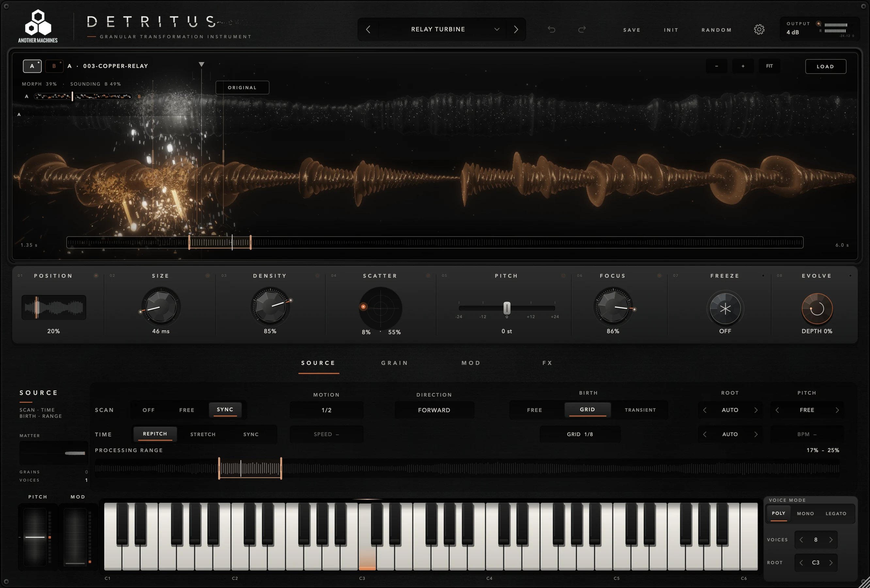Image resolution: width=870 pixels, height=588 pixels.
Task: Click the Pitch semitone slider handle
Action: [507, 308]
